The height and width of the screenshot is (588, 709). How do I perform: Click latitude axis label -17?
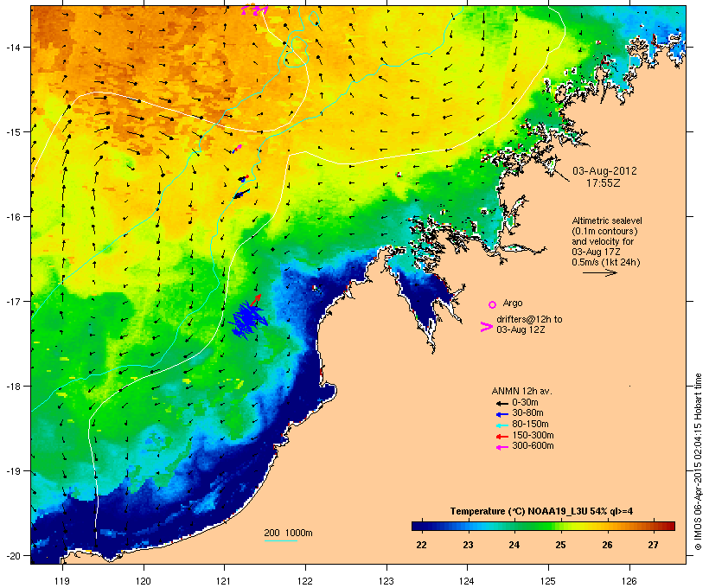click(x=13, y=302)
